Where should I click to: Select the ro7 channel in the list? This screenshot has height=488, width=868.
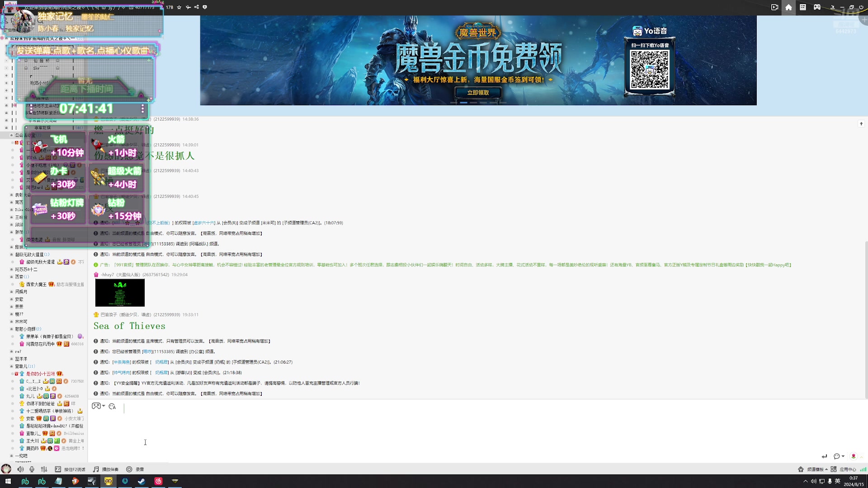point(18,352)
